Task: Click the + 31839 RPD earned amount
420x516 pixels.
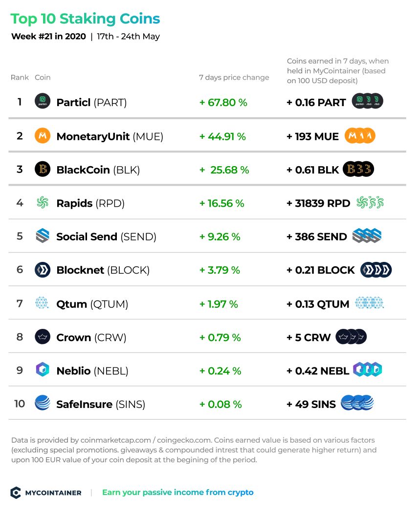Action: coord(318,203)
